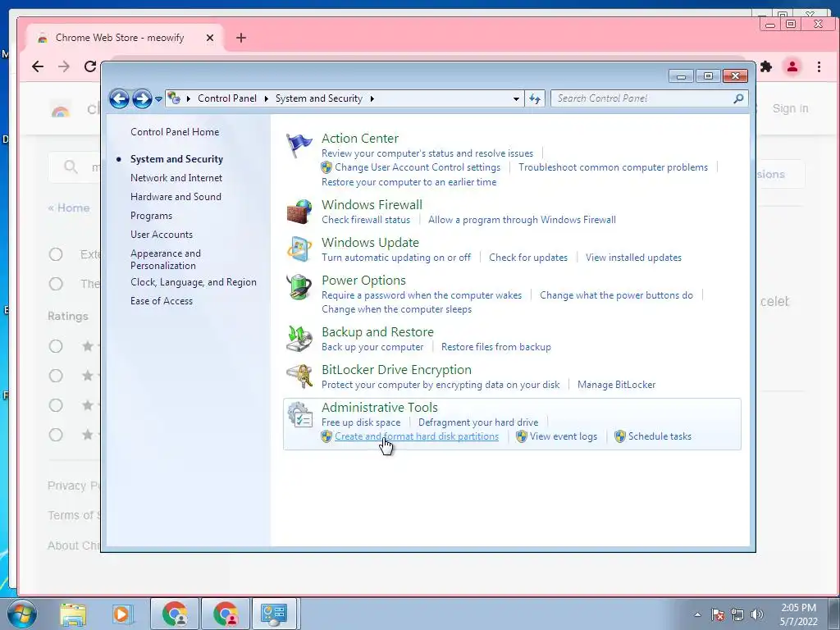
Task: Click Change User Account Control settings
Action: click(x=418, y=167)
